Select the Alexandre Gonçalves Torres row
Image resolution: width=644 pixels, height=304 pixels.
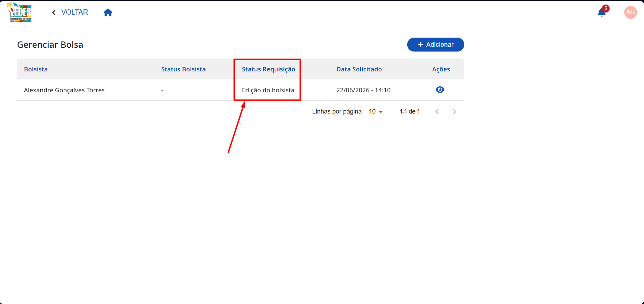pyautogui.click(x=241, y=90)
